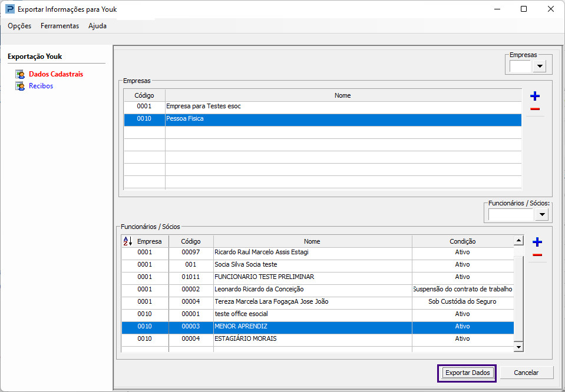The width and height of the screenshot is (565, 392).
Task: Click the blue plus icon beside Empresas table
Action: coord(535,97)
